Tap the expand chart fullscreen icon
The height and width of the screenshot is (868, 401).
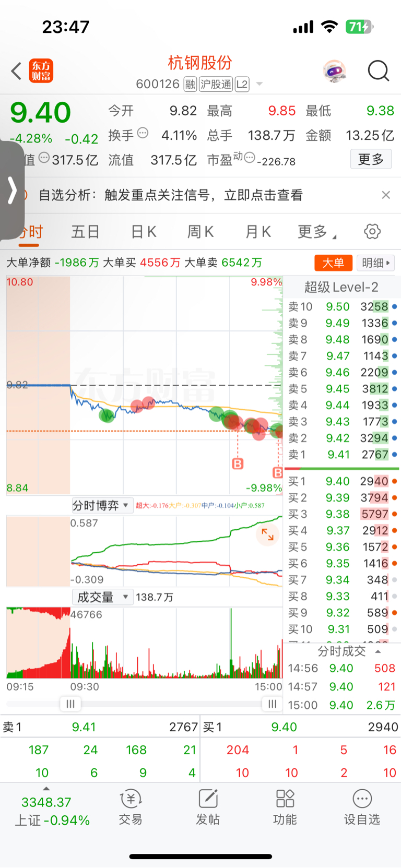tap(268, 534)
